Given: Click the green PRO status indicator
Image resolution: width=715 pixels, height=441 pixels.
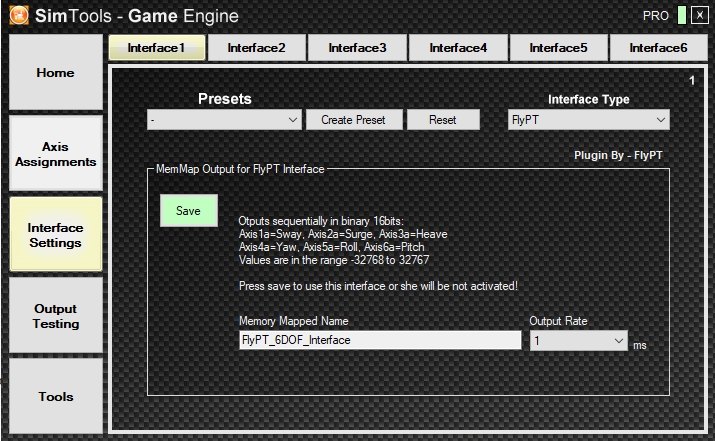Looking at the screenshot, I should point(682,16).
